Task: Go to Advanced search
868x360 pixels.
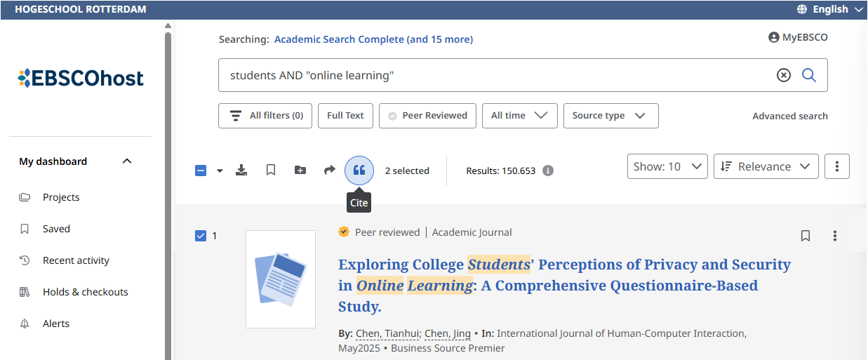Action: click(x=790, y=116)
